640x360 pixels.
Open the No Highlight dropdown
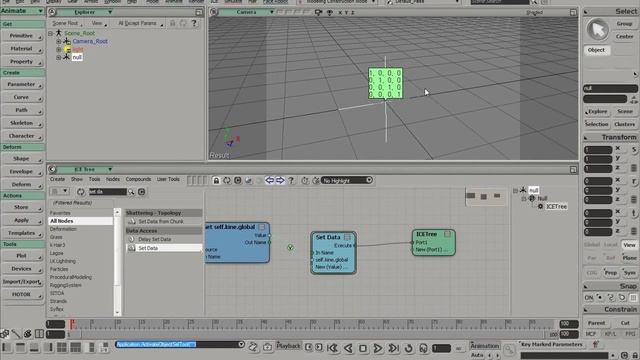[x=347, y=180]
